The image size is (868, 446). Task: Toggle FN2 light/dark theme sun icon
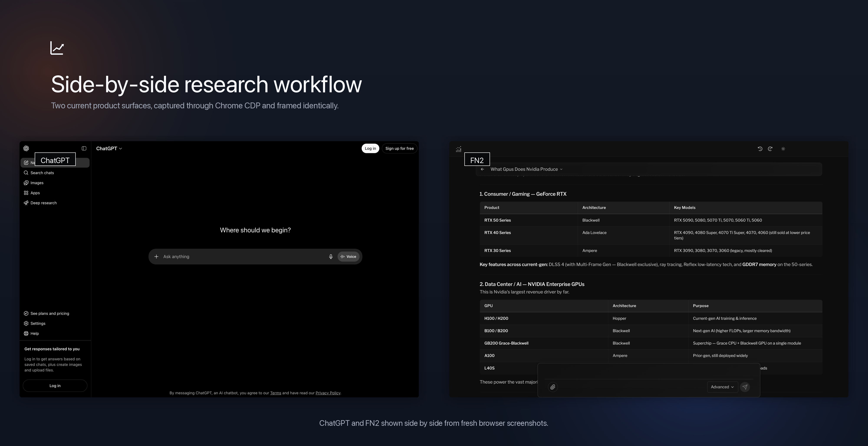[x=783, y=149]
